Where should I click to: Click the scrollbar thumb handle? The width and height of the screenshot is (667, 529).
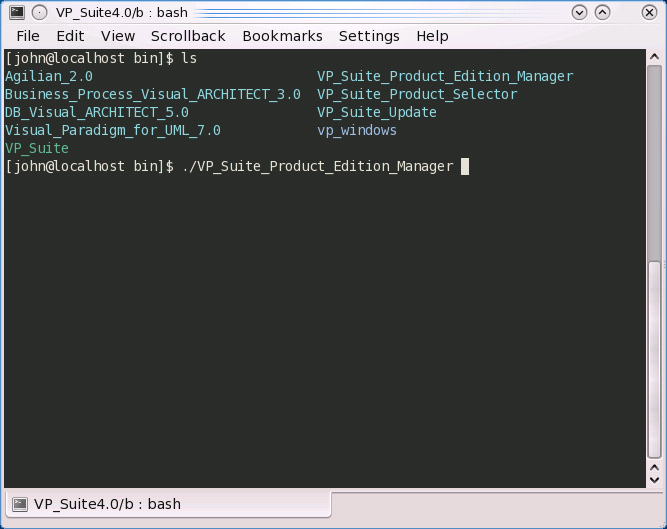pos(655,360)
